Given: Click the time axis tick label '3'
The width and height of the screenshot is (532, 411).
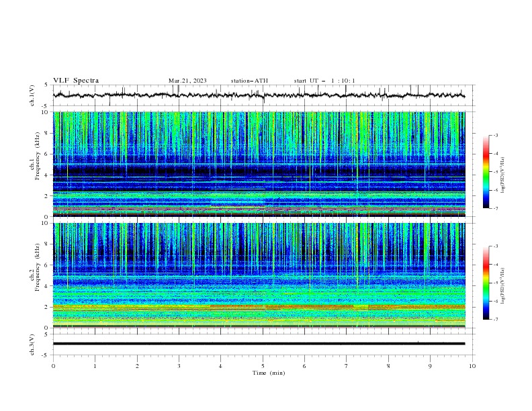Looking at the screenshot, I should pyautogui.click(x=179, y=366).
